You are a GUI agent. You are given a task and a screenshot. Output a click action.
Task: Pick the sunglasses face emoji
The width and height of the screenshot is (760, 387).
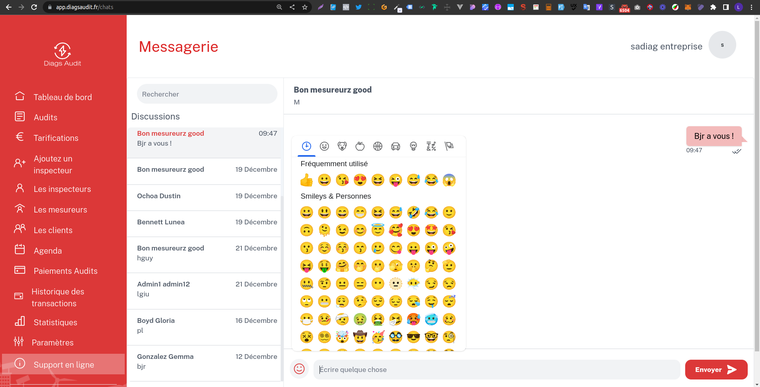click(x=413, y=337)
